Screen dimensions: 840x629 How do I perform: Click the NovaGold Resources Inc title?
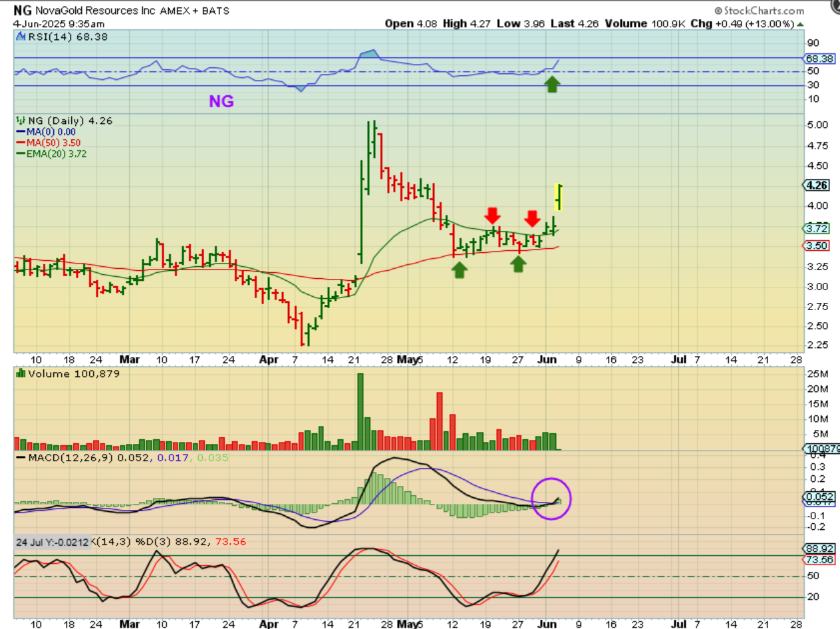(x=96, y=10)
